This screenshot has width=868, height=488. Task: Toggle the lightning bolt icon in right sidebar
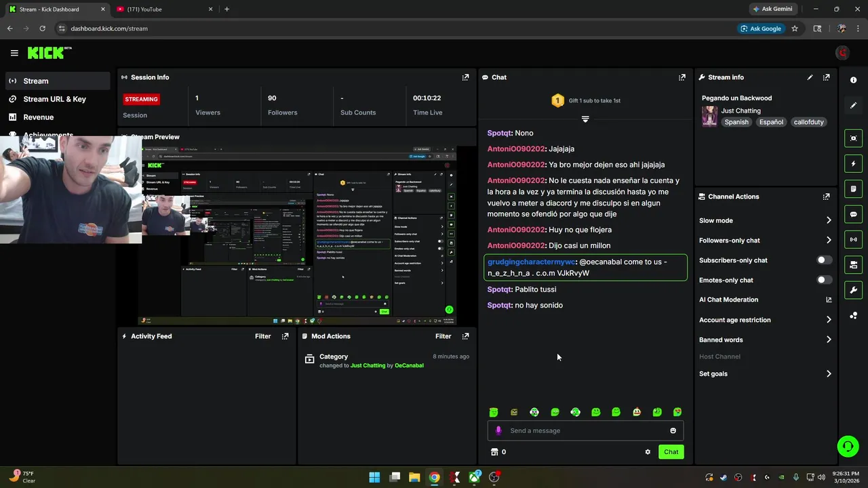(x=853, y=163)
